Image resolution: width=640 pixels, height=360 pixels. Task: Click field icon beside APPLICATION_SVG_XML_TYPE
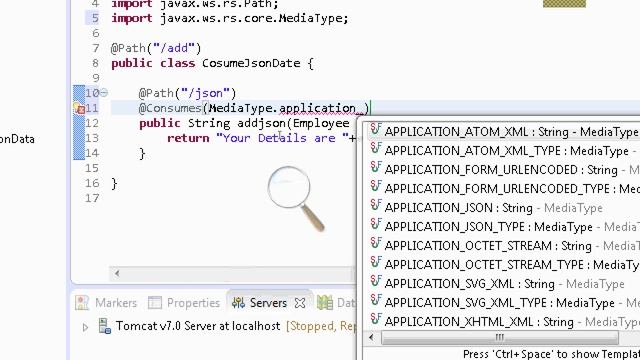[376, 300]
